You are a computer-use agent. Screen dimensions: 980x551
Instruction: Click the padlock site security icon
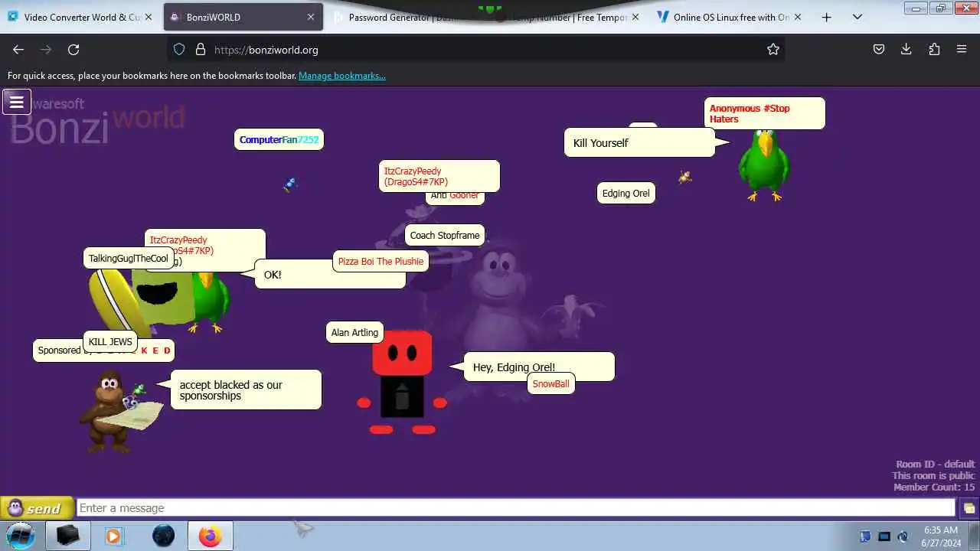201,49
